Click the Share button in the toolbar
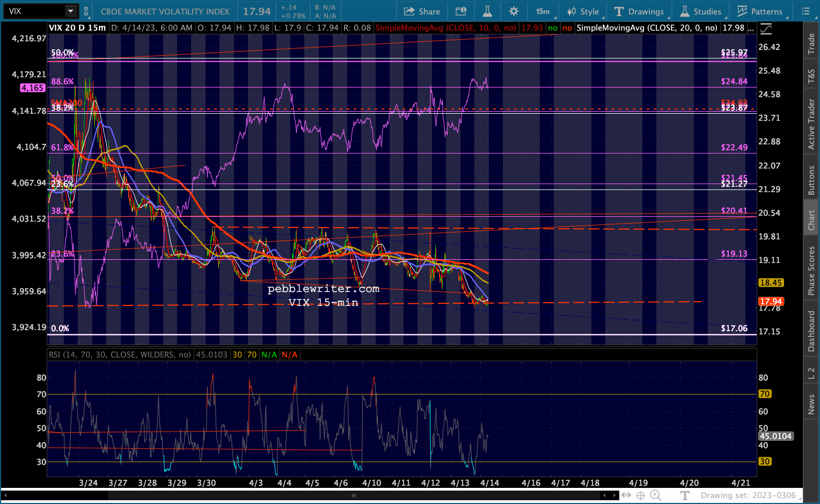This screenshot has height=504, width=820. (422, 11)
